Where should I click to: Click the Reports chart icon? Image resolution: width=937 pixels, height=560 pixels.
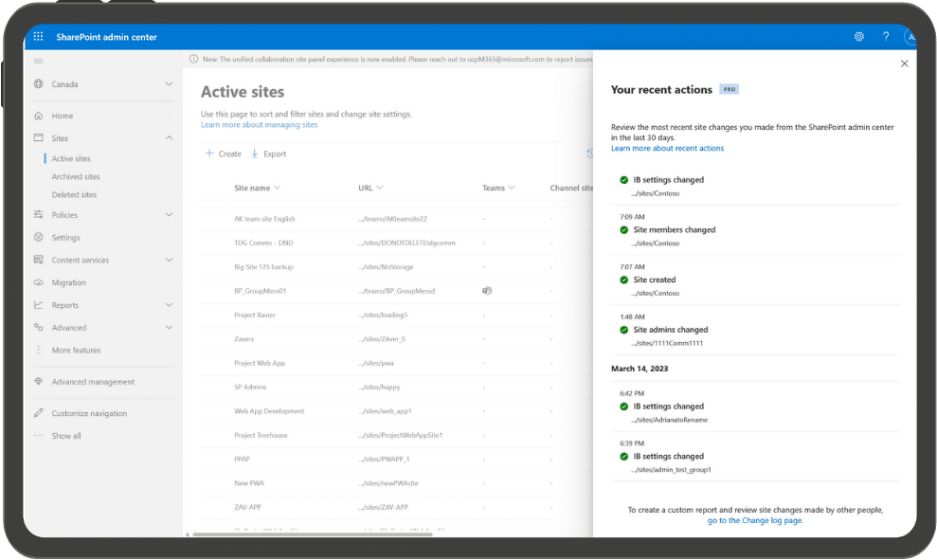[x=39, y=305]
